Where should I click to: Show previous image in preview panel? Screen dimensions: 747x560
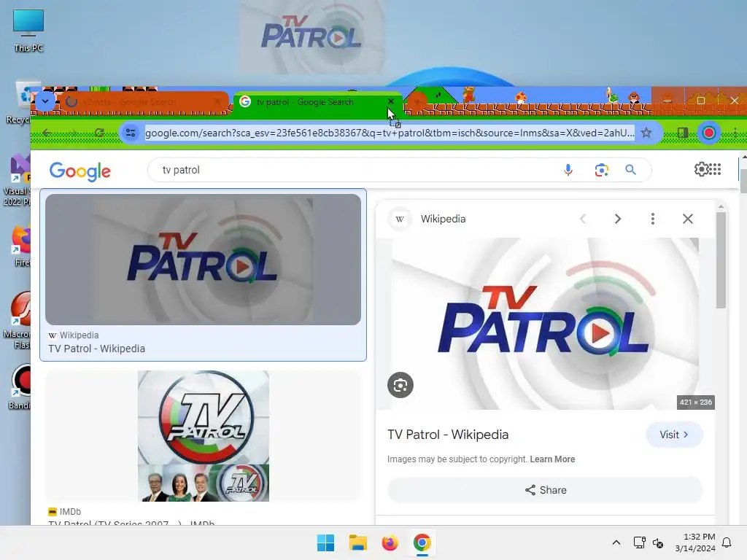coord(583,219)
